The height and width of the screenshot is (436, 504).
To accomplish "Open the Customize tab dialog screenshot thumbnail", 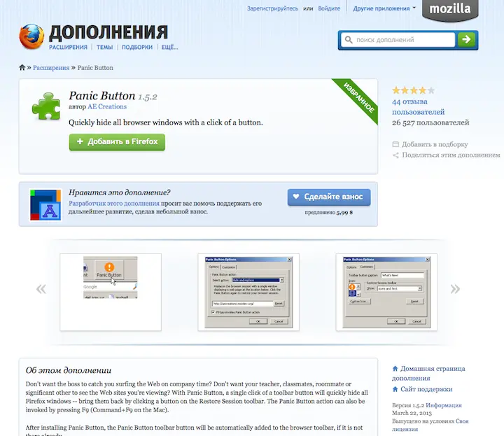I will 386,292.
